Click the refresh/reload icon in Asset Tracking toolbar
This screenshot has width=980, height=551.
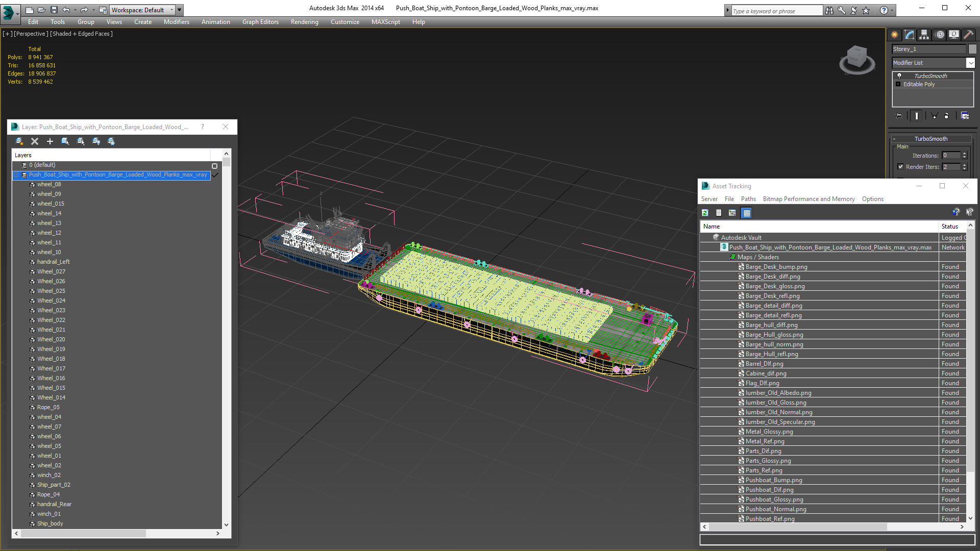tap(705, 213)
